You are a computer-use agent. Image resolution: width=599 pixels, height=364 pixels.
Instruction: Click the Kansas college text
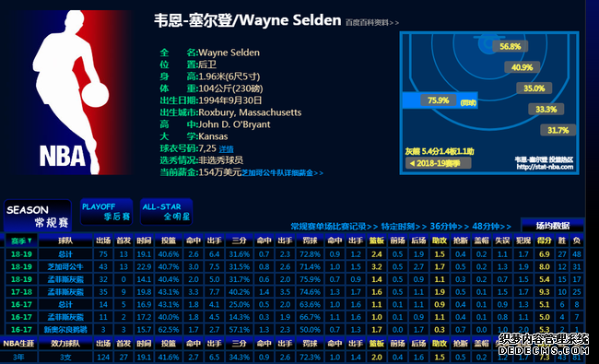tap(213, 136)
